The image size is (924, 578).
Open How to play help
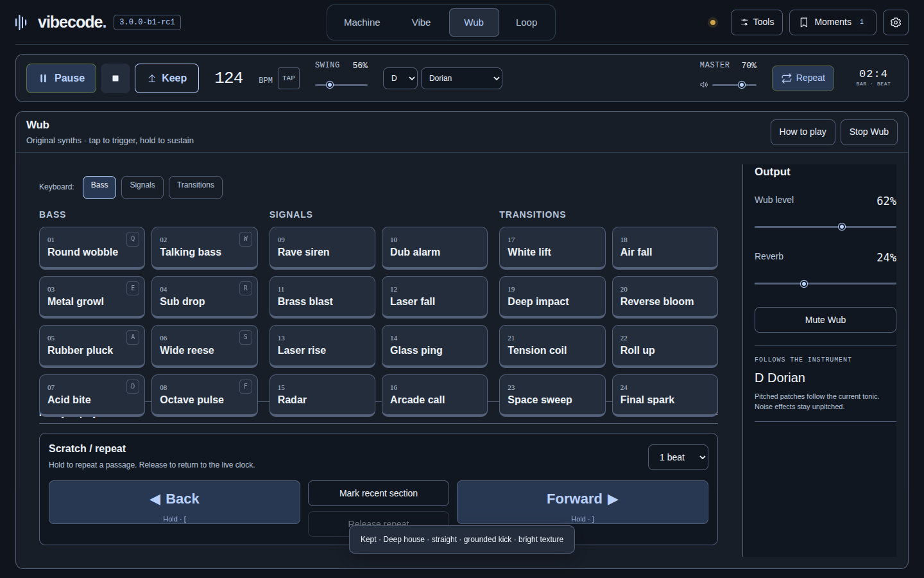click(803, 132)
